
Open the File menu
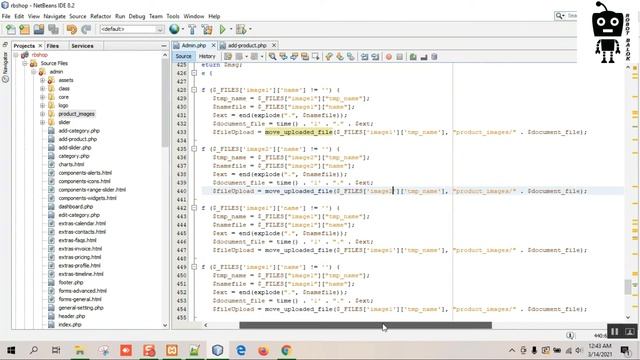(6, 16)
